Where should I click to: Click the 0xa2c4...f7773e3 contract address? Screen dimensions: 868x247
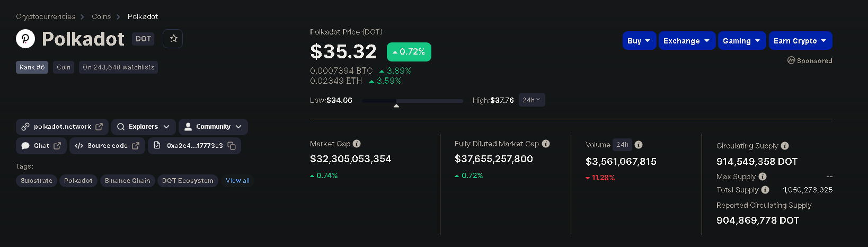tap(194, 146)
